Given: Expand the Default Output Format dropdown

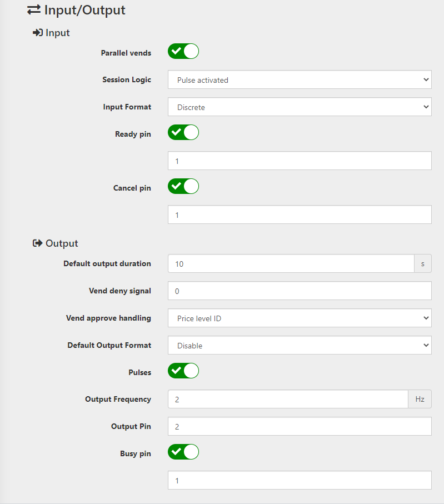Looking at the screenshot, I should [x=300, y=346].
